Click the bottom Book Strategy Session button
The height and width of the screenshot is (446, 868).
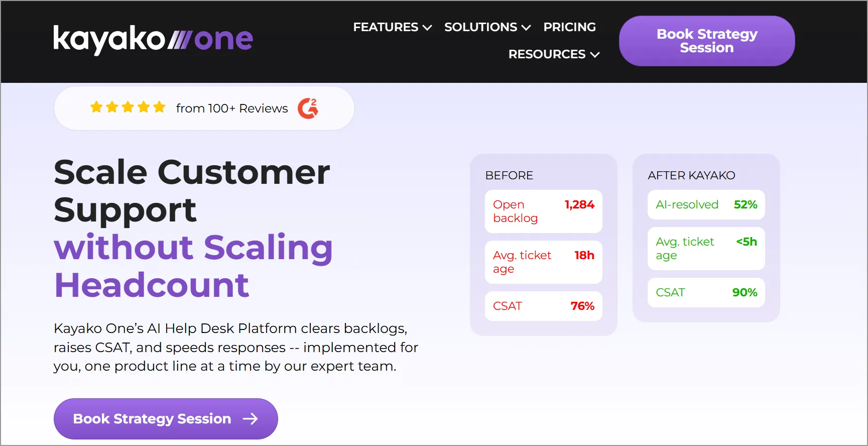pyautogui.click(x=166, y=418)
